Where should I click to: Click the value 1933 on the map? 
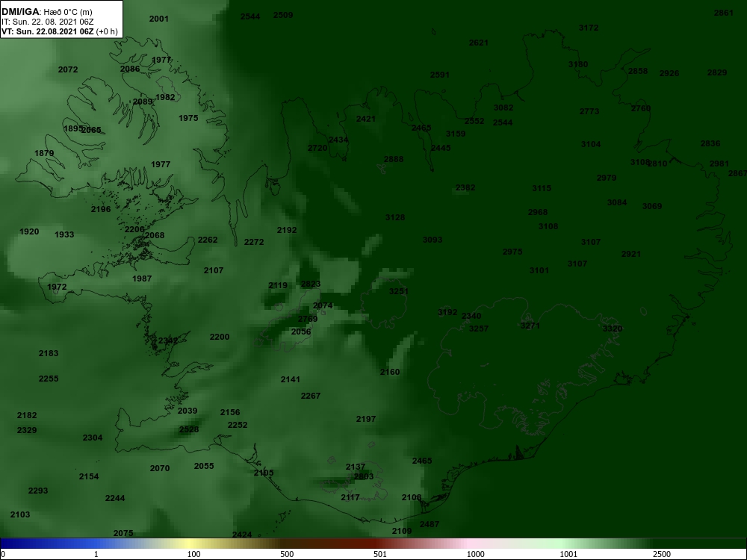(64, 234)
